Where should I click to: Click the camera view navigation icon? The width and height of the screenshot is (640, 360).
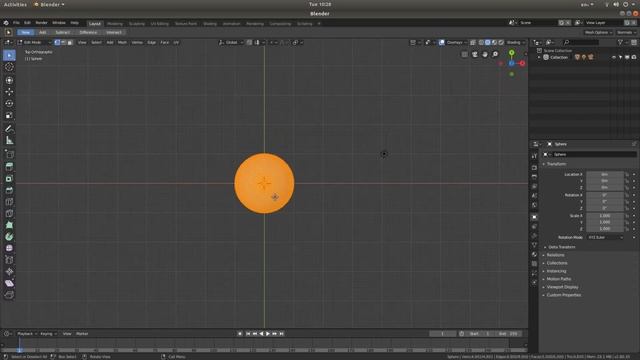click(475, 54)
